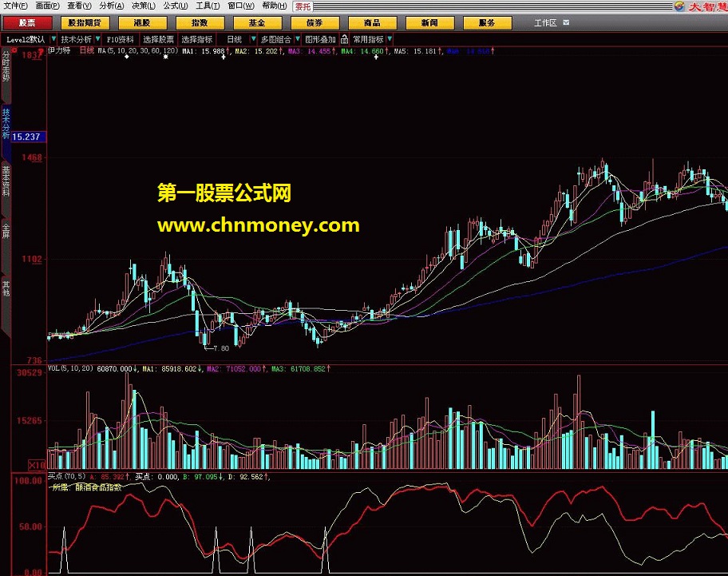Click the MA3: 14.455 value
728x576 pixels.
click(310, 51)
